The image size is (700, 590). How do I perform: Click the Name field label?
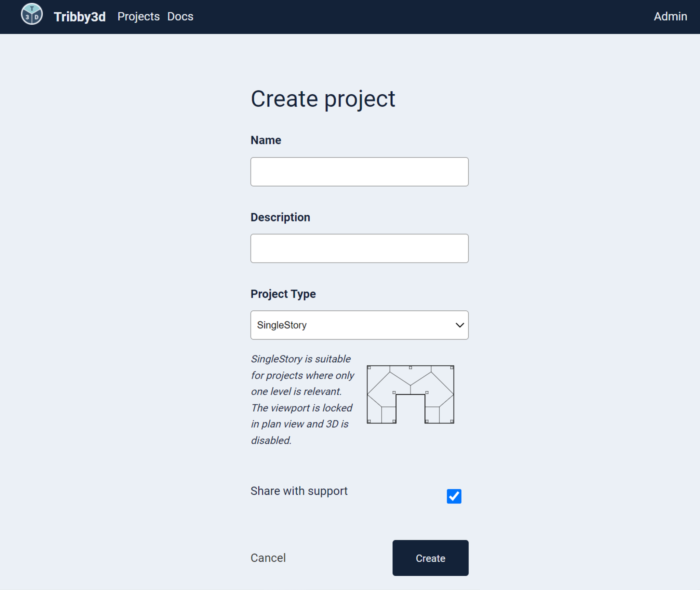(266, 140)
